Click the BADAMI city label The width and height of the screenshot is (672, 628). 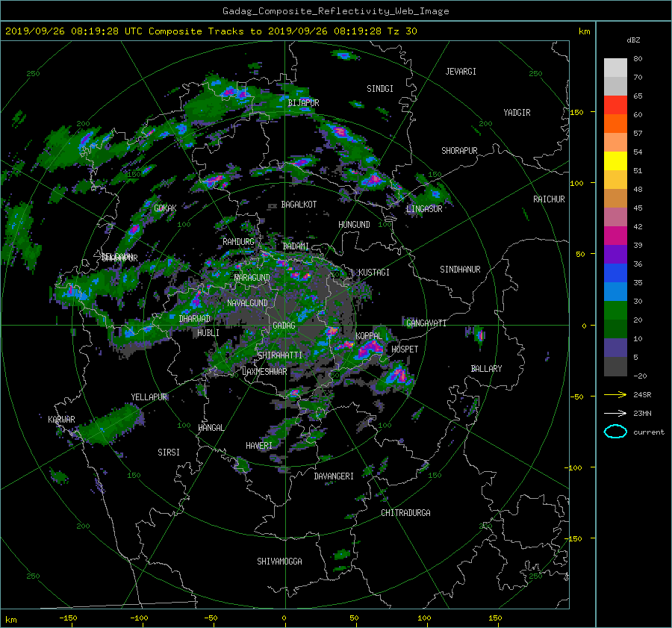pos(296,246)
